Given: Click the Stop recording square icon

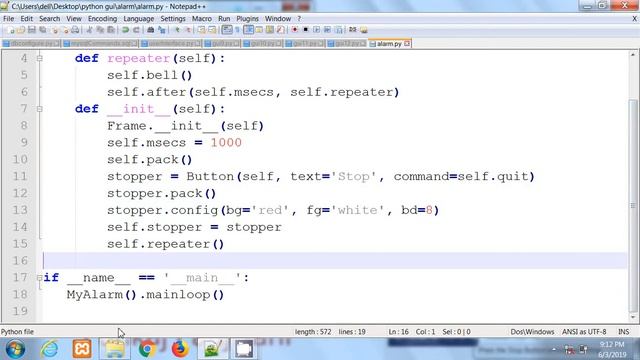Looking at the screenshot, I should (305, 30).
